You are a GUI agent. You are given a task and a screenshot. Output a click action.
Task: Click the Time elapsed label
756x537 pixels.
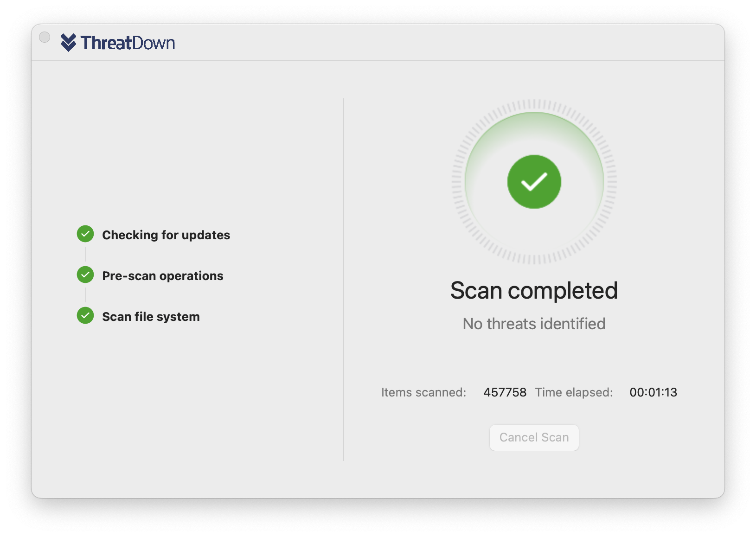tap(574, 392)
